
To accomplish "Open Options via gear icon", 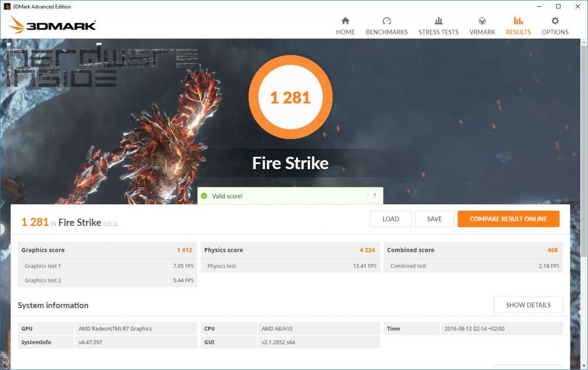I will [555, 21].
